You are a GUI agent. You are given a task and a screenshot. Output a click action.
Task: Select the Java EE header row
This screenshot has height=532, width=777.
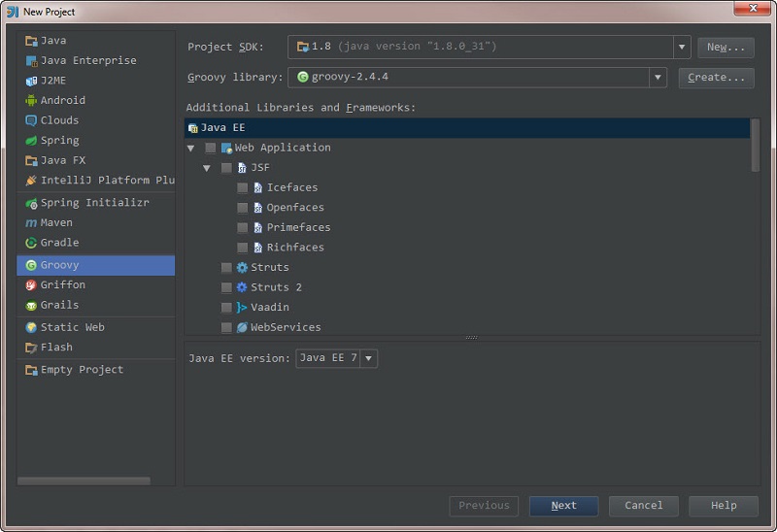click(467, 128)
